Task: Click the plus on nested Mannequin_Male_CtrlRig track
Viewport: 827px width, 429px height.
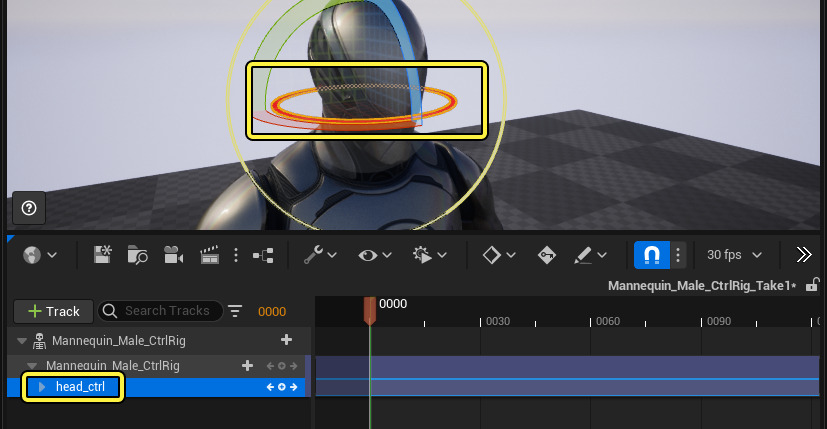Action: tap(247, 366)
